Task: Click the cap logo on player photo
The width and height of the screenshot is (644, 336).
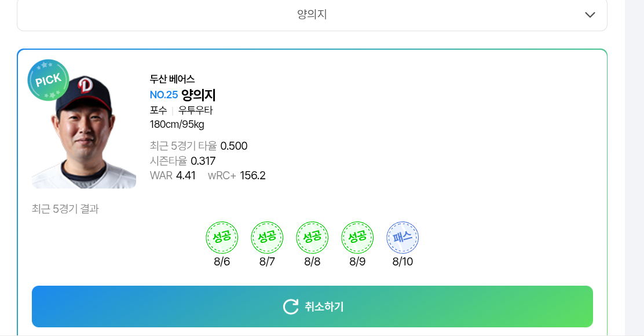Action: coord(86,85)
